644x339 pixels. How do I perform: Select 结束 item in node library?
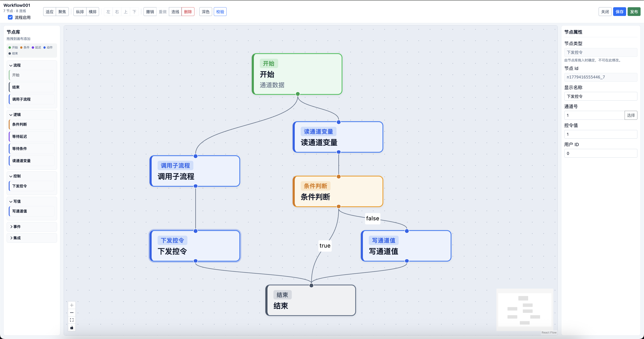pos(32,87)
